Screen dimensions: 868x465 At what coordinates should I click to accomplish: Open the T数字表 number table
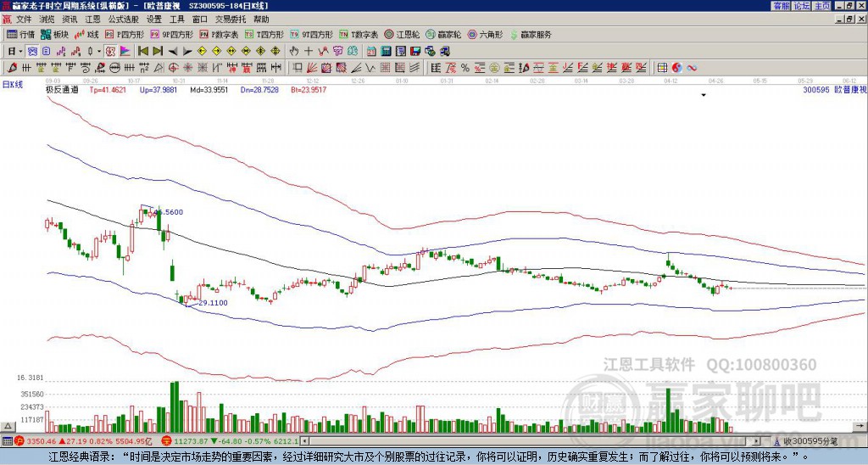359,34
